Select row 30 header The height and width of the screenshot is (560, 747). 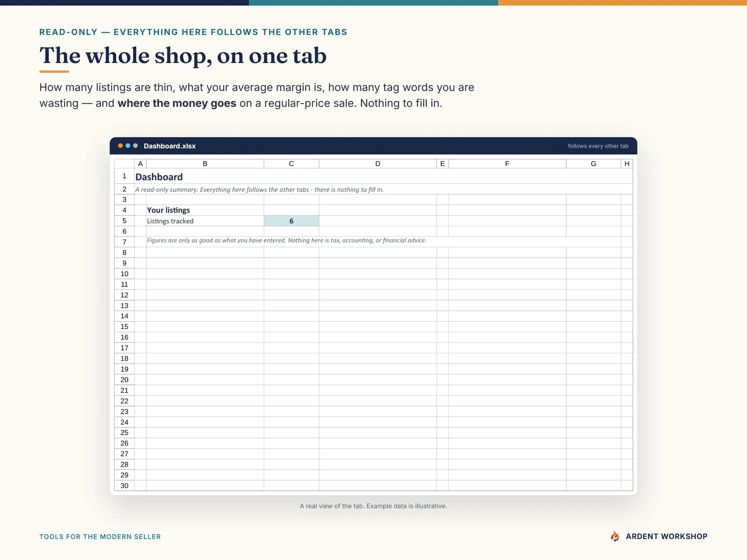tap(124, 486)
